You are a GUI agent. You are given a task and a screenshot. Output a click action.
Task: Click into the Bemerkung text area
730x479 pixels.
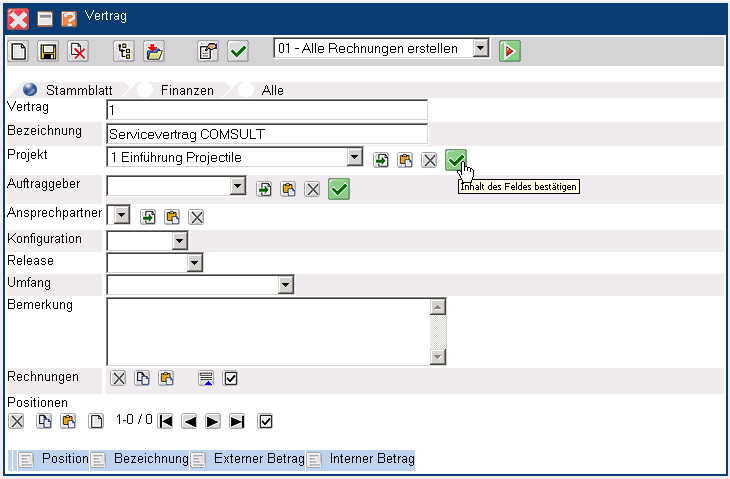(267, 331)
